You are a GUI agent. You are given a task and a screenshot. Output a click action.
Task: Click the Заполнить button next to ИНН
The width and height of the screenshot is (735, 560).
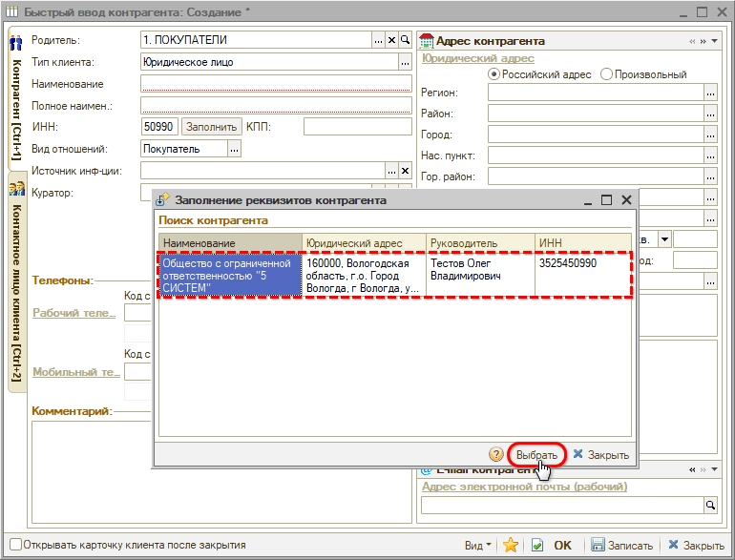(x=211, y=126)
